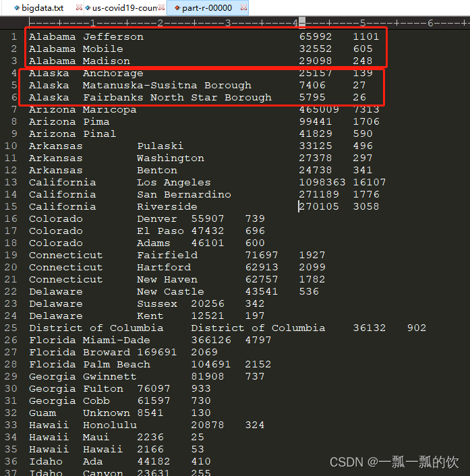Close the part-r-00000 tab

coord(243,7)
